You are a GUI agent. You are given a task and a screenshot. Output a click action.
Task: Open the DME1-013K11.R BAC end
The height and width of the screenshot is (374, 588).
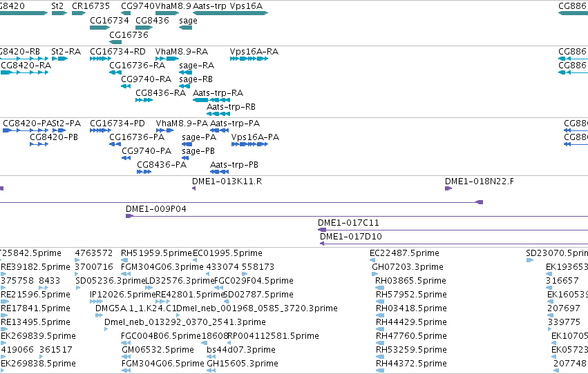[x=194, y=188]
